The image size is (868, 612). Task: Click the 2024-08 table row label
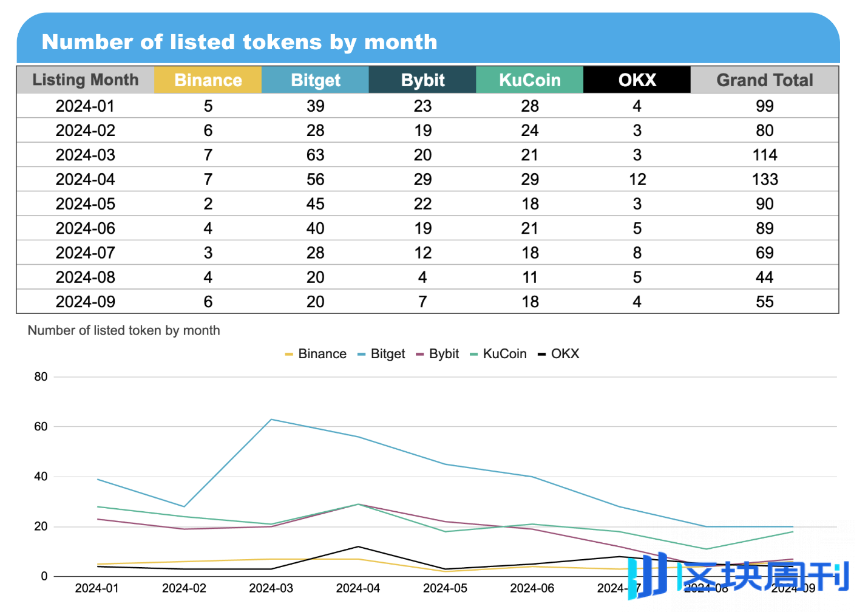[85, 277]
